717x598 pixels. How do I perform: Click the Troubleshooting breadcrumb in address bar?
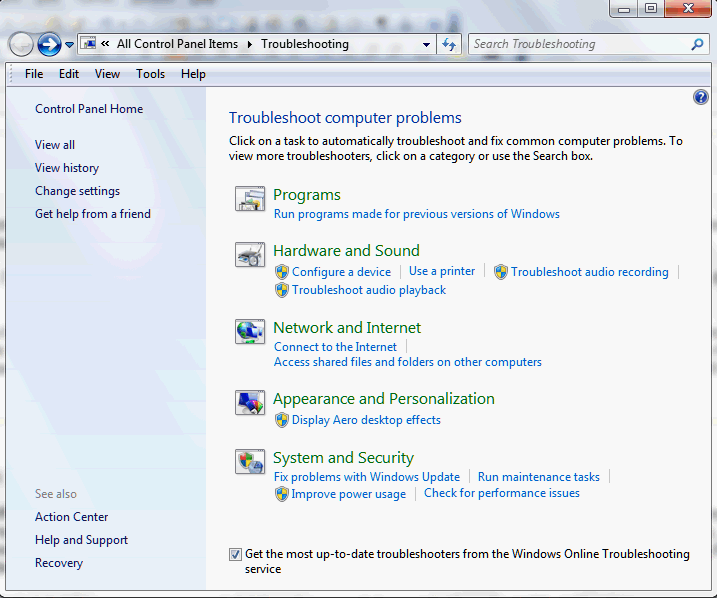(x=305, y=44)
